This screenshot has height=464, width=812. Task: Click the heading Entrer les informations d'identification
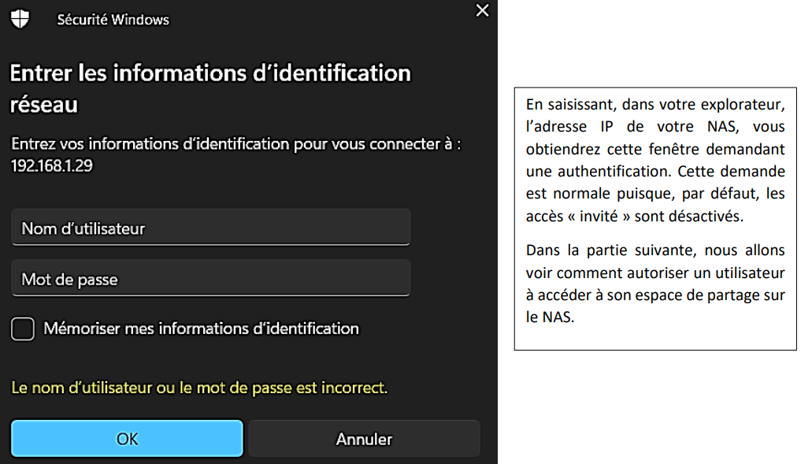(210, 89)
